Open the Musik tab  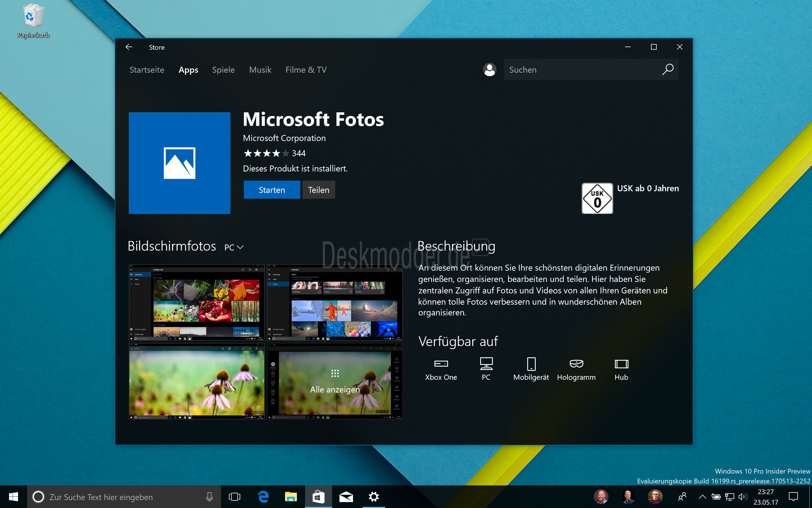click(x=260, y=69)
